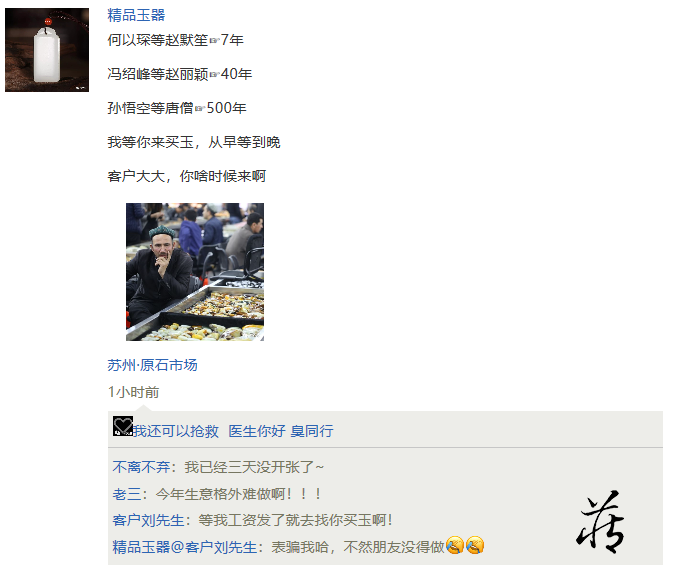Open the 精品玉器 profile avatar
Screen dimensions: 674x569
(47, 50)
